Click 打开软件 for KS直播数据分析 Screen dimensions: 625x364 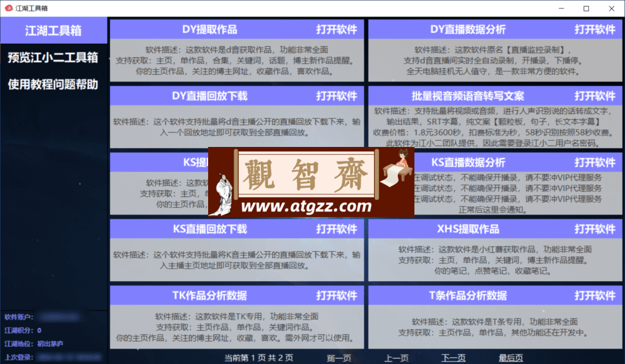click(594, 162)
